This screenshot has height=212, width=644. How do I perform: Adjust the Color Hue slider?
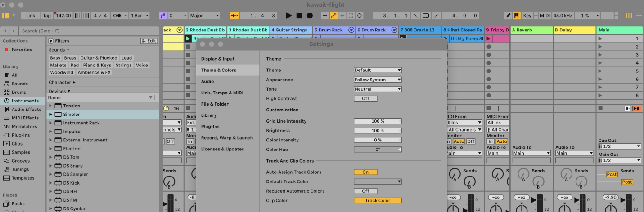point(378,150)
